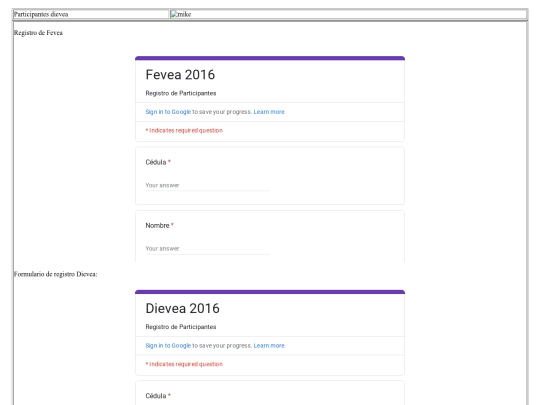Click the Participantes dievea header cell
The width and height of the screenshot is (540, 405).
[91, 14]
